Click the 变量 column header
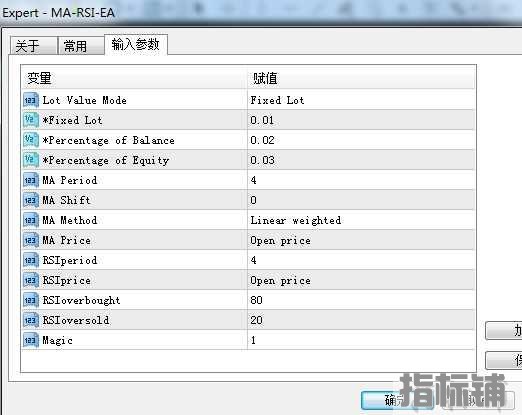This screenshot has height=415, width=522. pyautogui.click(x=134, y=78)
